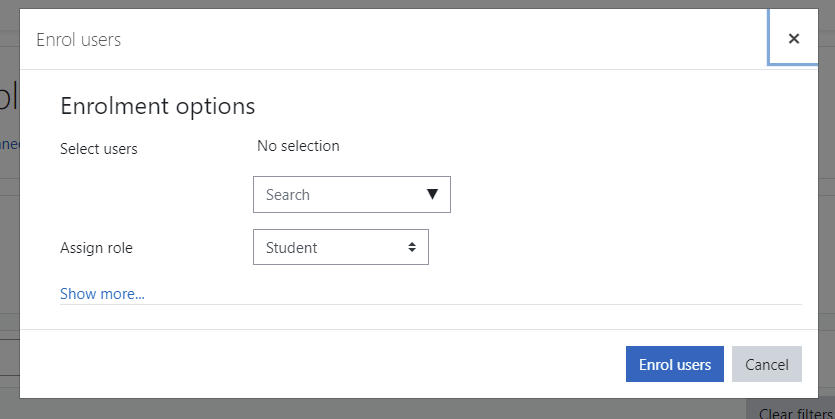Image resolution: width=835 pixels, height=419 pixels.
Task: Expand options via Show more... link
Action: pos(102,293)
